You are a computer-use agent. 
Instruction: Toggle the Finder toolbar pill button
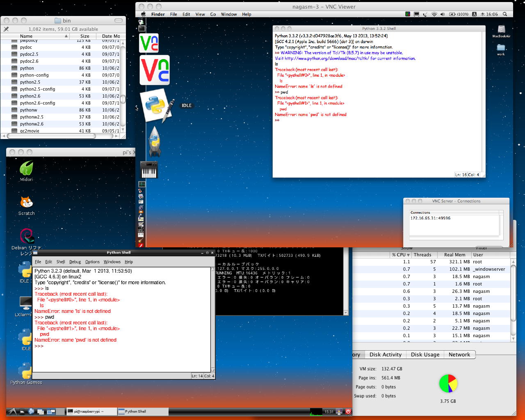[x=119, y=21]
